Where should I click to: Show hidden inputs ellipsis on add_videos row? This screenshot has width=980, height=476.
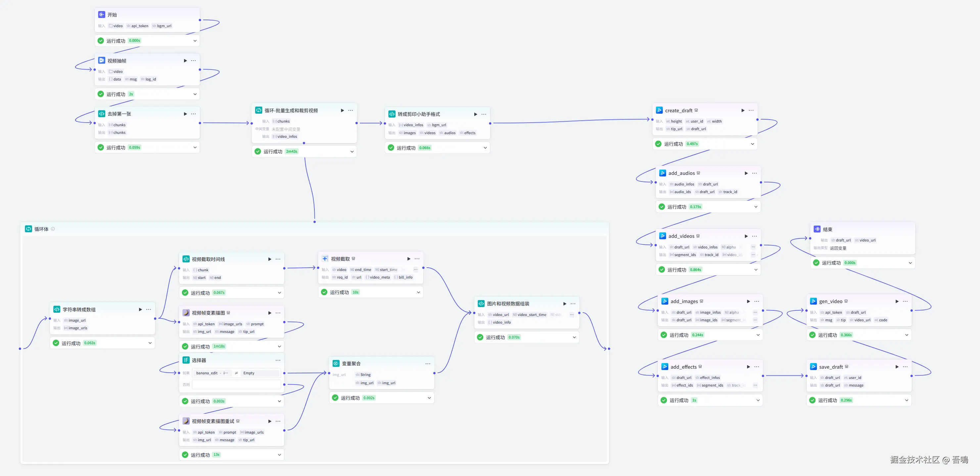[x=753, y=247]
